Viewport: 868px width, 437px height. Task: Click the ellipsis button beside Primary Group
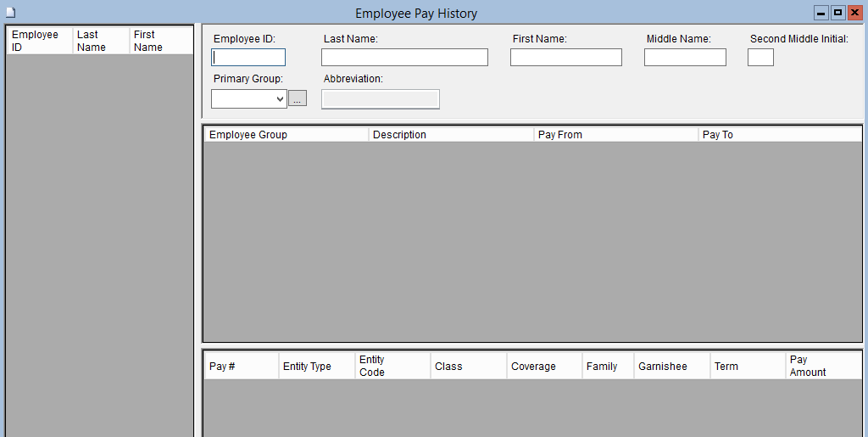[298, 99]
